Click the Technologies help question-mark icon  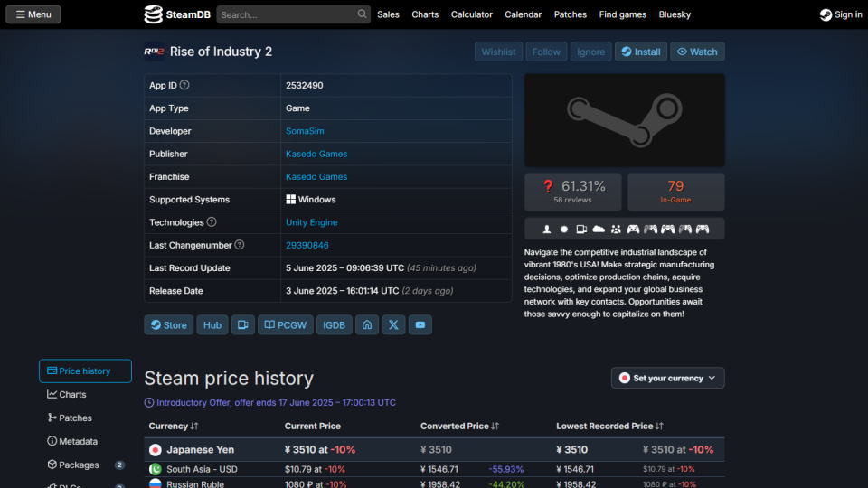click(x=212, y=222)
